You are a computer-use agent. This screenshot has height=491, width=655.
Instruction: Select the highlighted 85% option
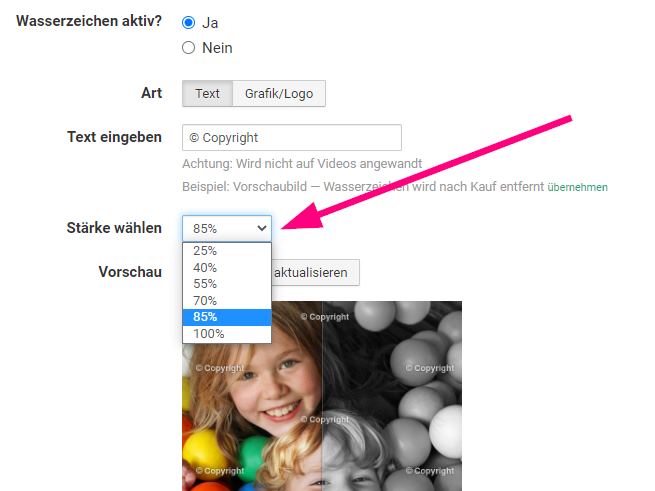pos(226,317)
